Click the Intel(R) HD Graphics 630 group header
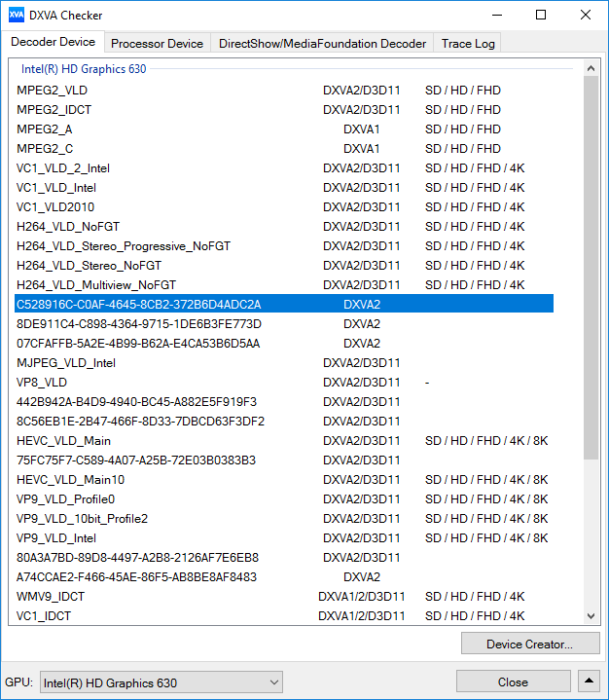The width and height of the screenshot is (609, 700). point(84,69)
